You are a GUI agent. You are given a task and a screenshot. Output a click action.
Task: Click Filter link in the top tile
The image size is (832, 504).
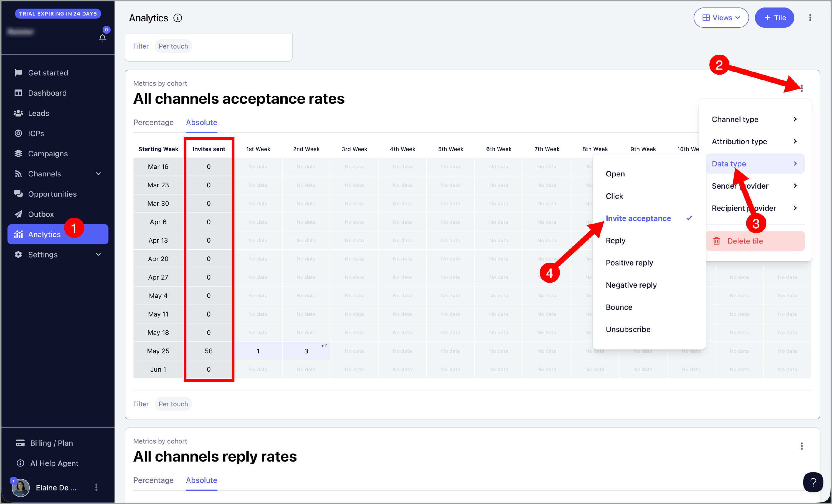click(x=141, y=46)
